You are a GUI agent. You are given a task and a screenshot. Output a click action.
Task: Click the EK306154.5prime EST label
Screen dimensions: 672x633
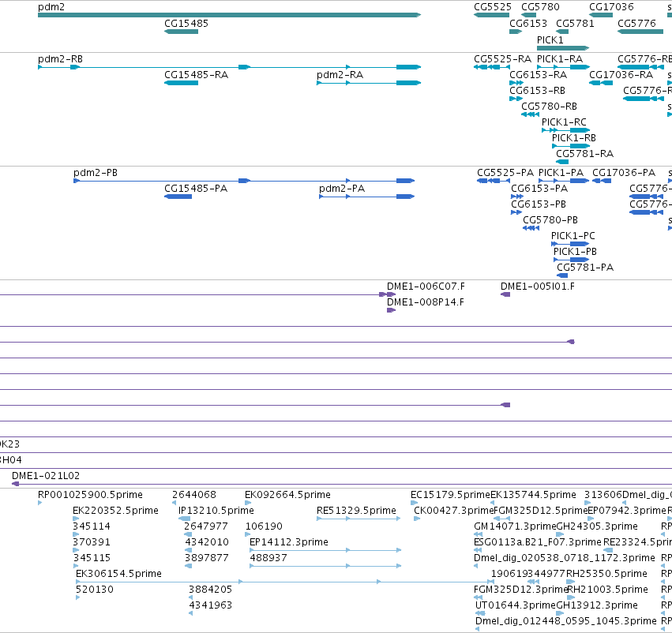click(x=118, y=574)
